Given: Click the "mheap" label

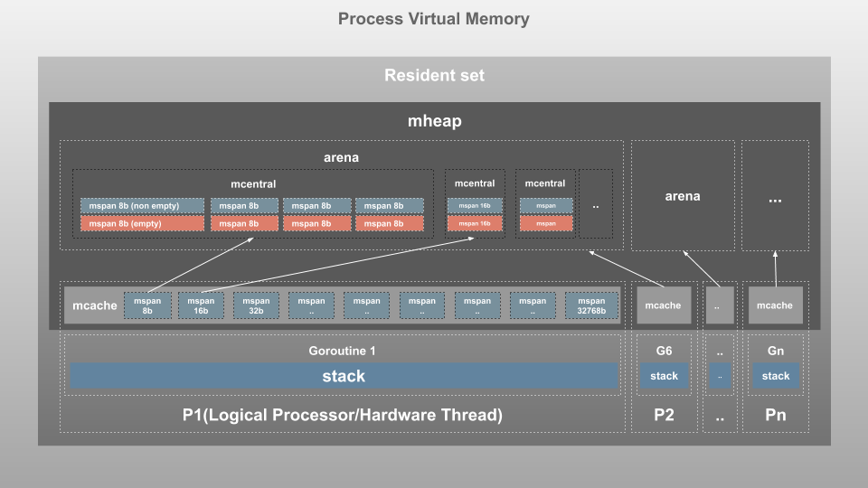Looking at the screenshot, I should click(434, 120).
